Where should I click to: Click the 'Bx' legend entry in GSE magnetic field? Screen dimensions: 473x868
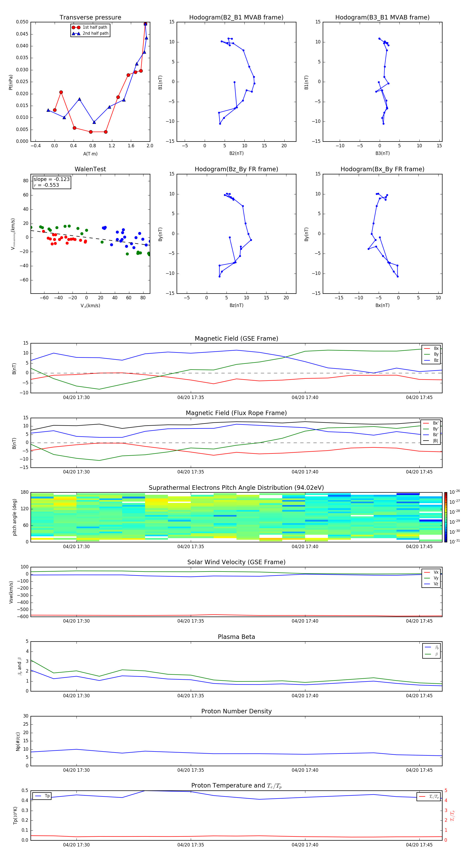tap(431, 349)
